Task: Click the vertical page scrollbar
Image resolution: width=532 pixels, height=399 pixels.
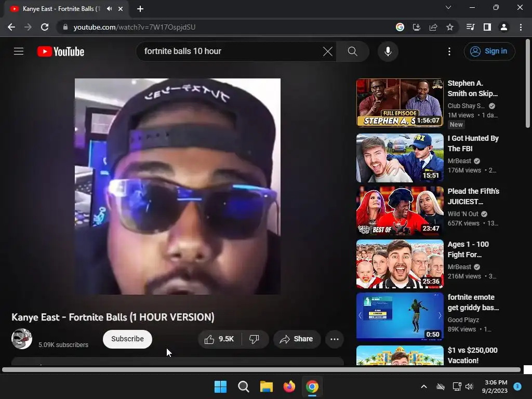Action: click(x=528, y=84)
